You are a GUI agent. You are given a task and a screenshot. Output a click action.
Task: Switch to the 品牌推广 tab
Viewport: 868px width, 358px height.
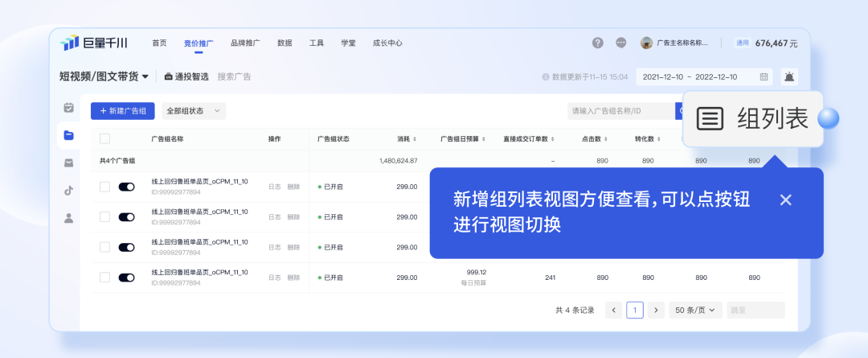(x=244, y=43)
